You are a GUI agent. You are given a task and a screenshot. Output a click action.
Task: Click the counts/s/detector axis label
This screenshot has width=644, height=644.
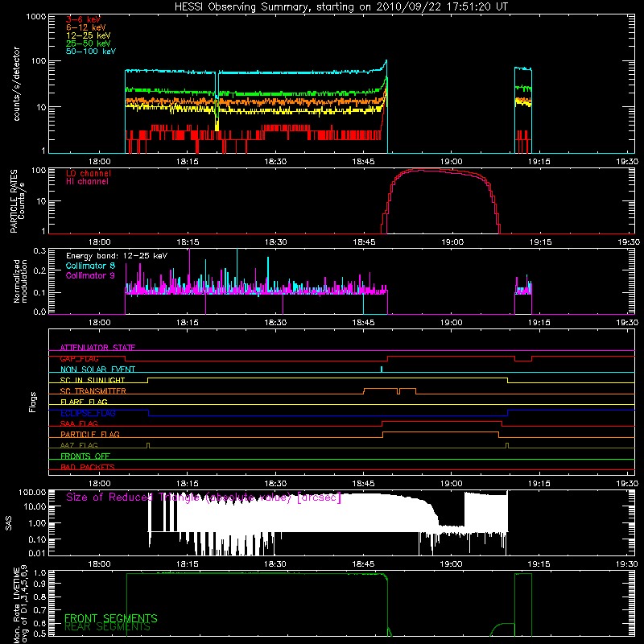click(16, 84)
